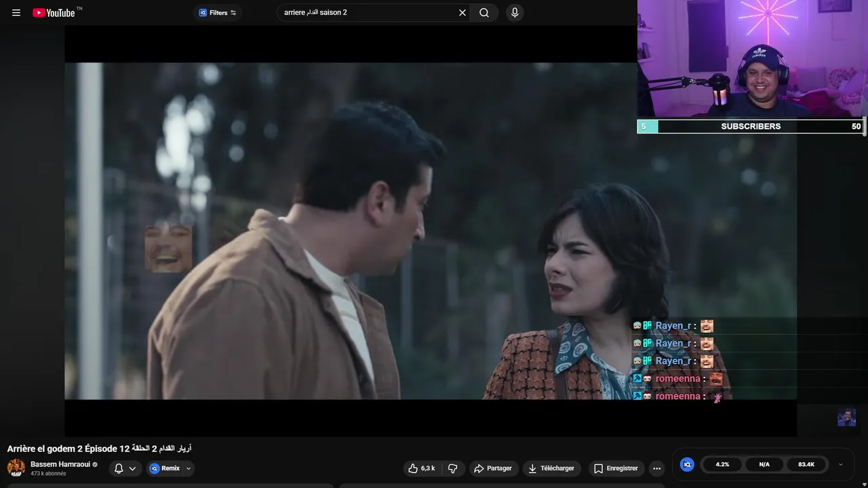The image size is (868, 488).
Task: Expand Remix options arrow
Action: tap(189, 468)
